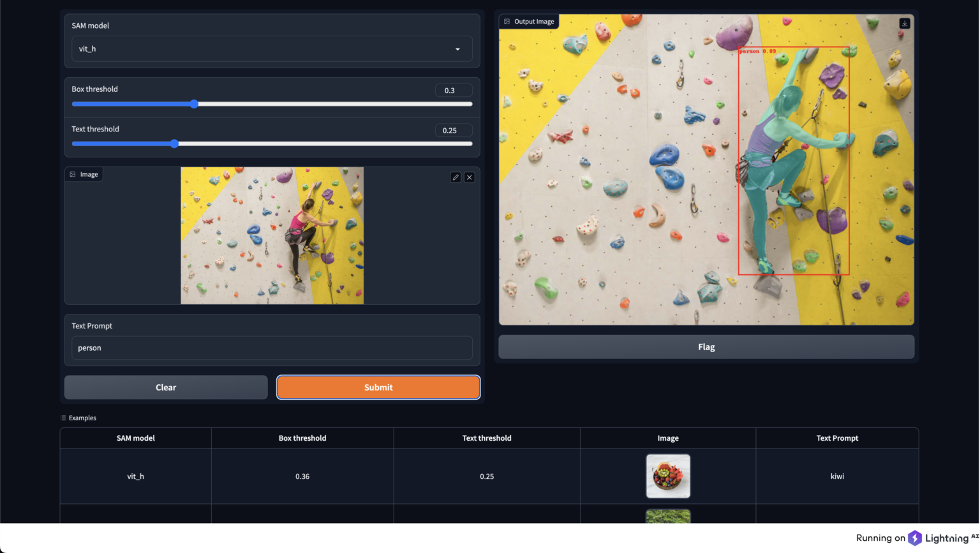Click the download icon on the Output Image
Viewport: 980px width, 553px height.
click(904, 22)
